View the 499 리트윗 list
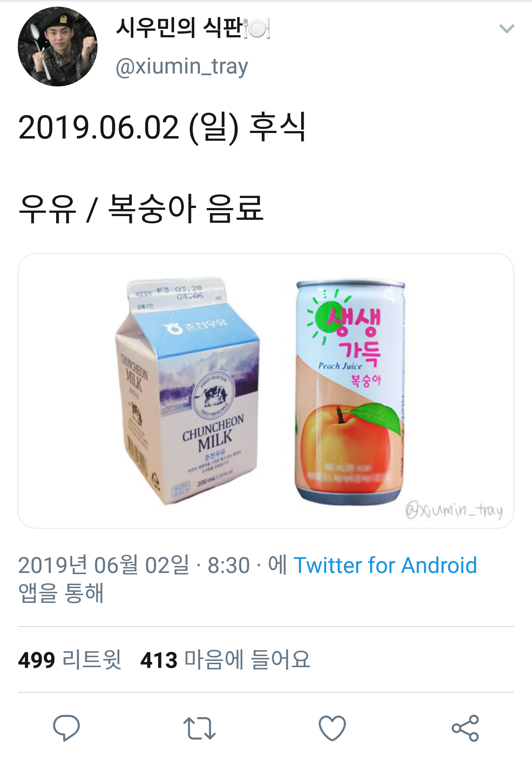Screen dimensions: 532x761 (x=69, y=660)
